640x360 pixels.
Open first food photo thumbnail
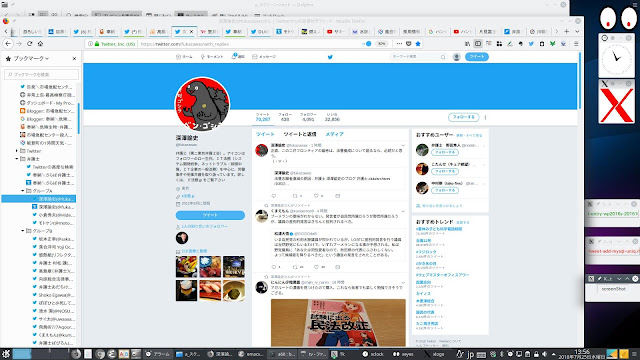pos(187,267)
